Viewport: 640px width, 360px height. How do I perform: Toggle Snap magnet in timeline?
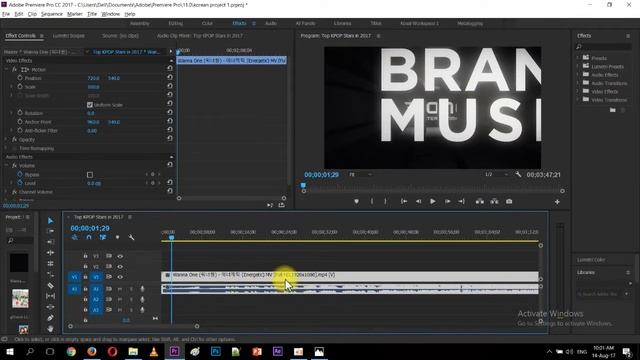click(89, 237)
